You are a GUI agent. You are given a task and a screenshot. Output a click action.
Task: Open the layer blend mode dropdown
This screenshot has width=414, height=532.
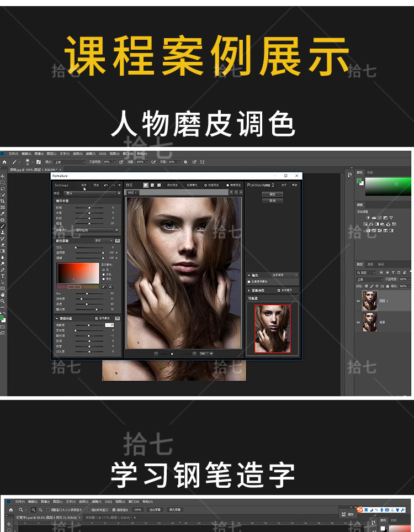pos(369,280)
